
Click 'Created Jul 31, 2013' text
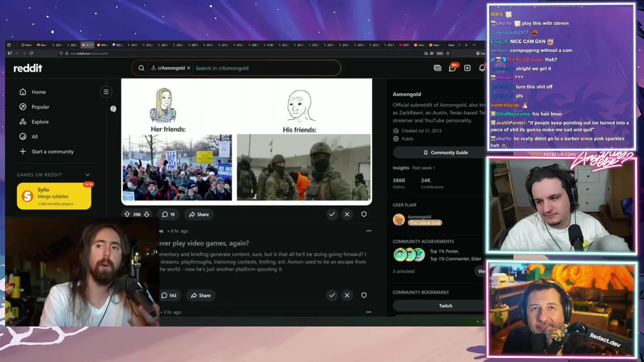pyautogui.click(x=422, y=131)
